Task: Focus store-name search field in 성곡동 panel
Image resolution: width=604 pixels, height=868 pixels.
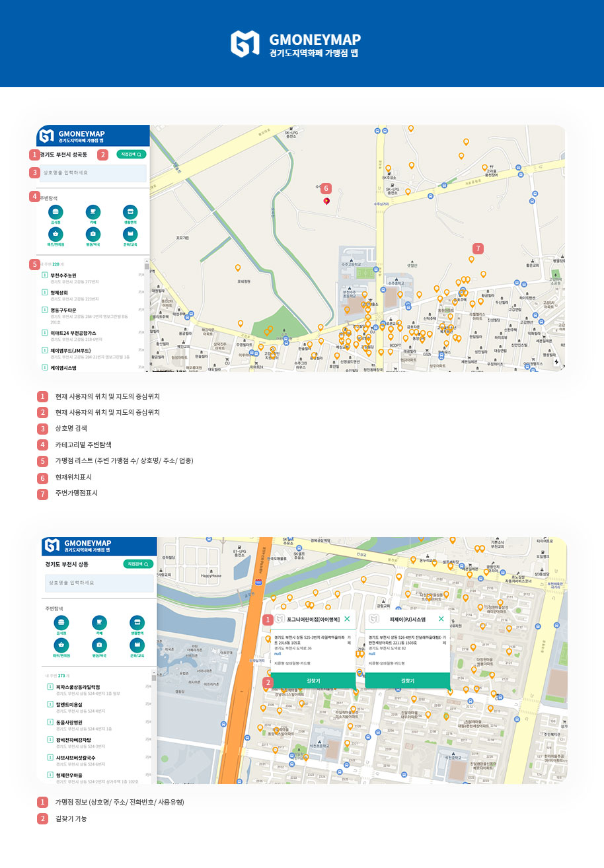Action: tap(93, 173)
